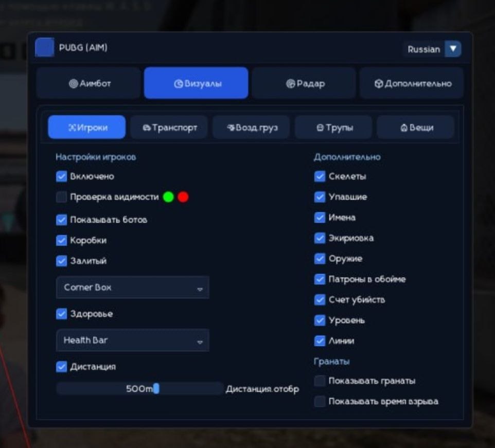This screenshot has height=448, width=495.
Task: Uncheck the Имена checkbox
Action: coord(320,218)
